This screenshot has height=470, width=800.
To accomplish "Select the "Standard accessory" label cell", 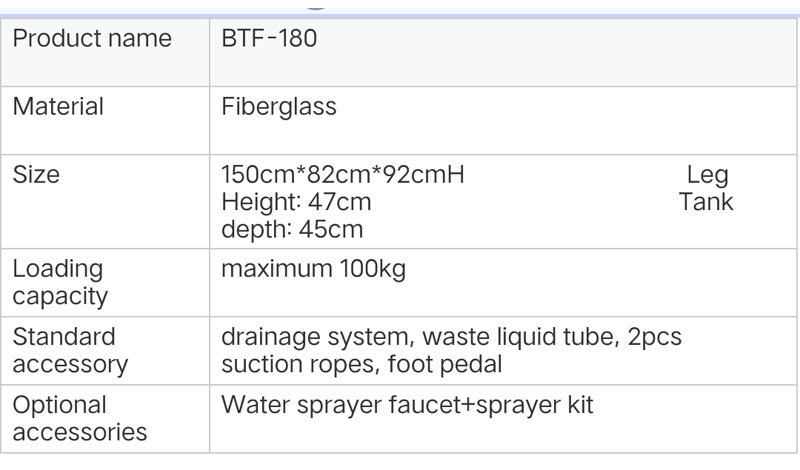I will click(x=70, y=350).
